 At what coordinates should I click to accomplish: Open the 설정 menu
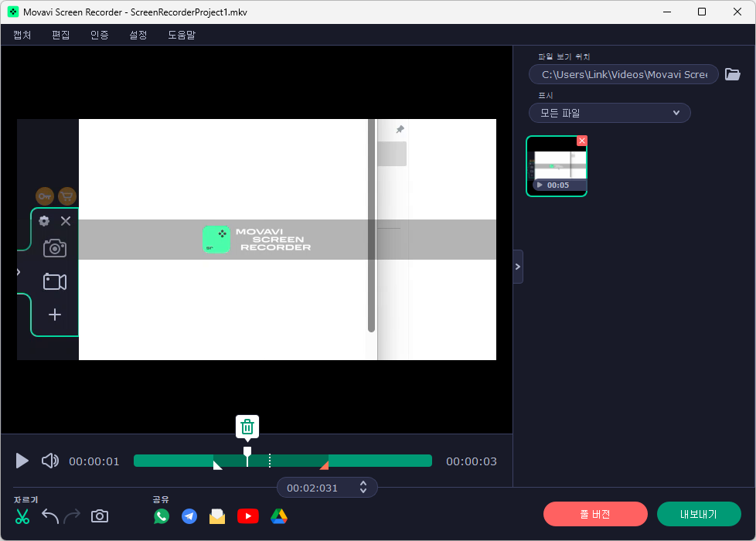click(138, 35)
